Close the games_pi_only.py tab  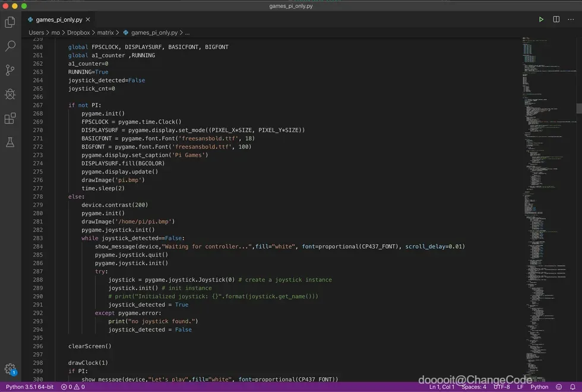88,19
